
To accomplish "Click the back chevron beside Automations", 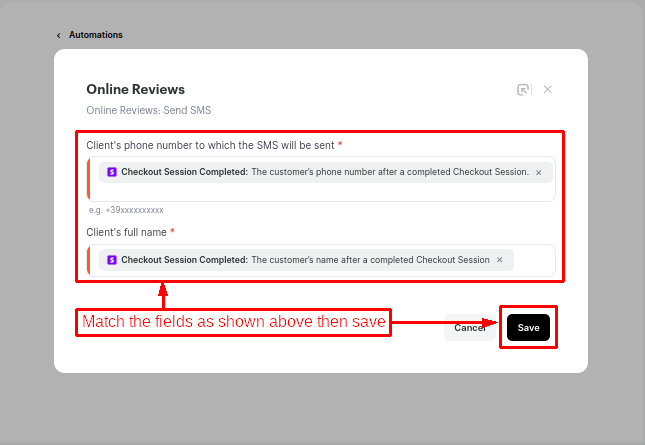I will [59, 35].
